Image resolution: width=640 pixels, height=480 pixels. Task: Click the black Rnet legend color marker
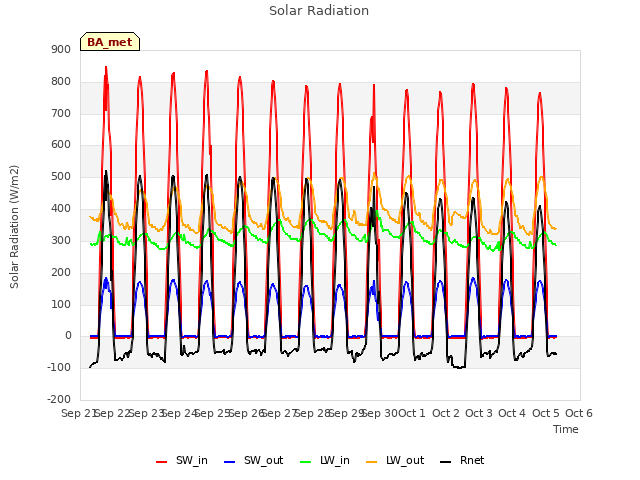tap(446, 462)
